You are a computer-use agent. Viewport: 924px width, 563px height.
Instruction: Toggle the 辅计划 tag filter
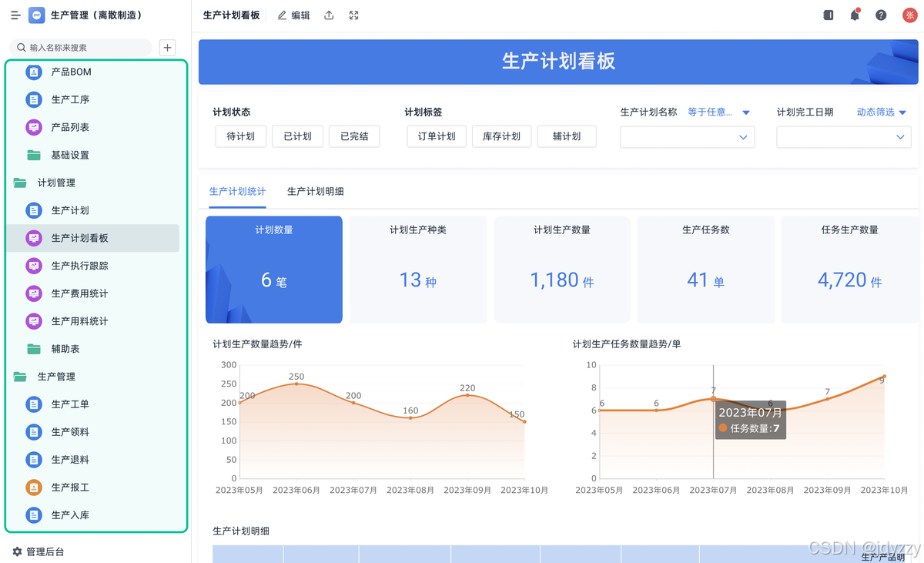tap(567, 136)
